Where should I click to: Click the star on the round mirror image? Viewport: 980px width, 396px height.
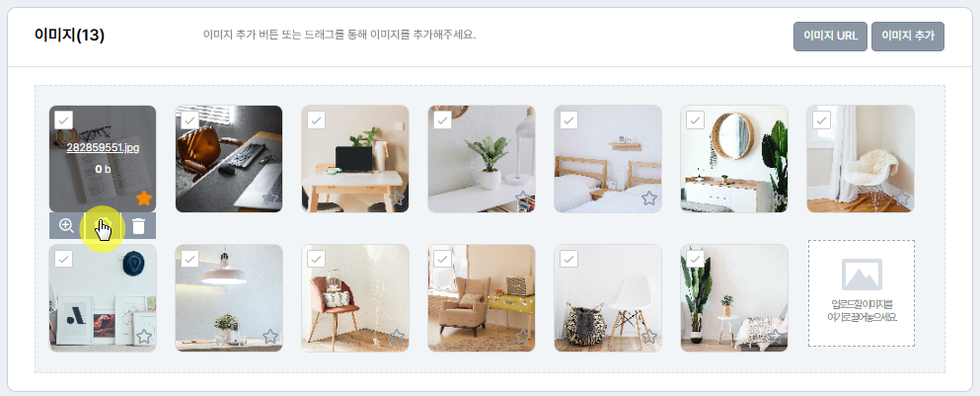coord(775,198)
